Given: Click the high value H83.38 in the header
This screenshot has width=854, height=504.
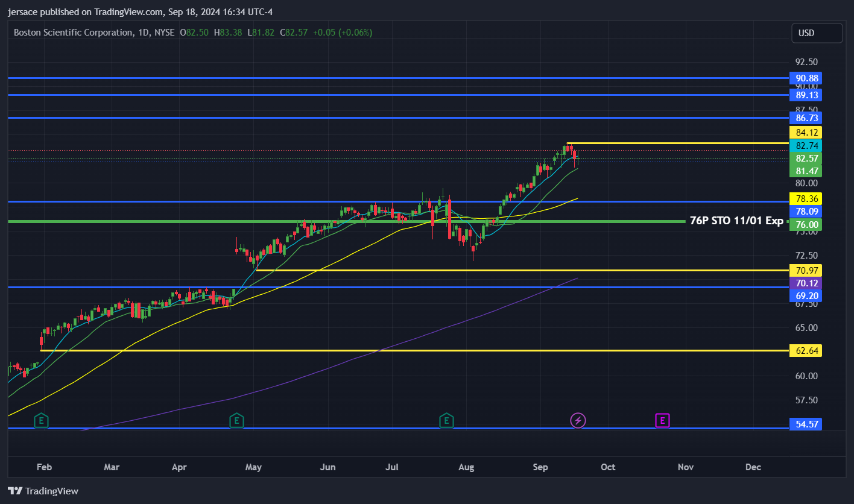Looking at the screenshot, I should click(x=227, y=33).
